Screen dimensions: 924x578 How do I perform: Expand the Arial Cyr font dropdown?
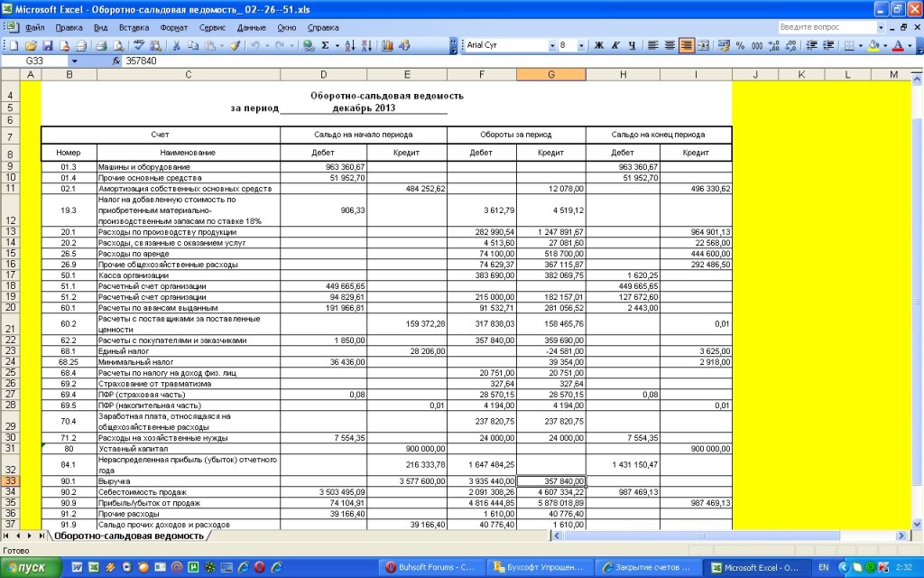coord(552,45)
